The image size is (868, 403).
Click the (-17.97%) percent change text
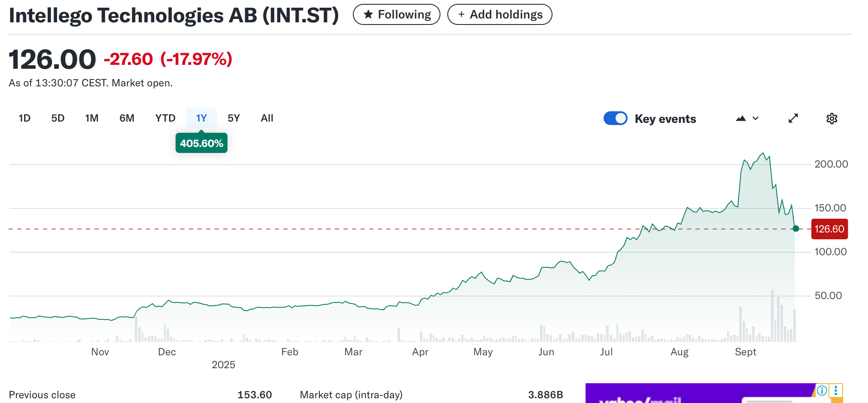(x=196, y=59)
